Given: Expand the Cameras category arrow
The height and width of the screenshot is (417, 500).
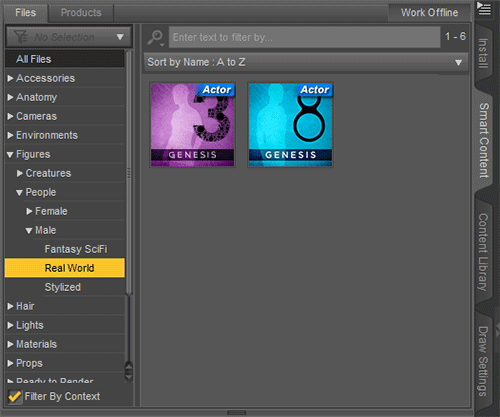Looking at the screenshot, I should [x=10, y=116].
